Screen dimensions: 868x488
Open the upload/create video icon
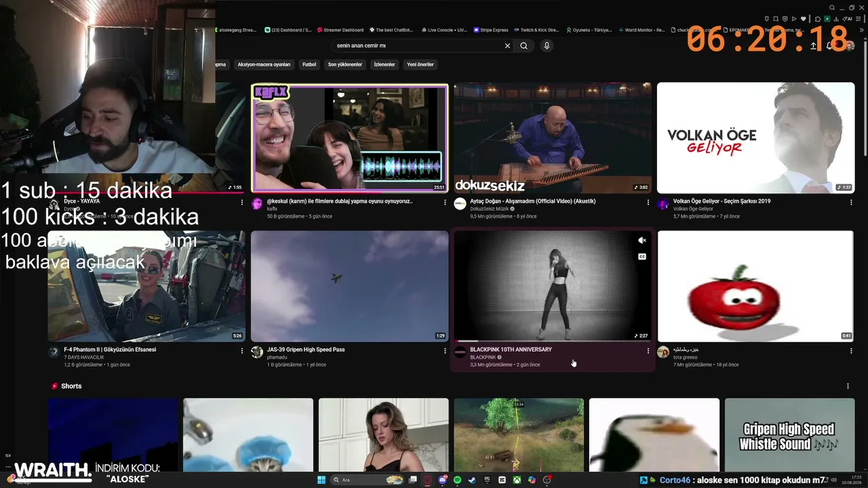coord(813,46)
